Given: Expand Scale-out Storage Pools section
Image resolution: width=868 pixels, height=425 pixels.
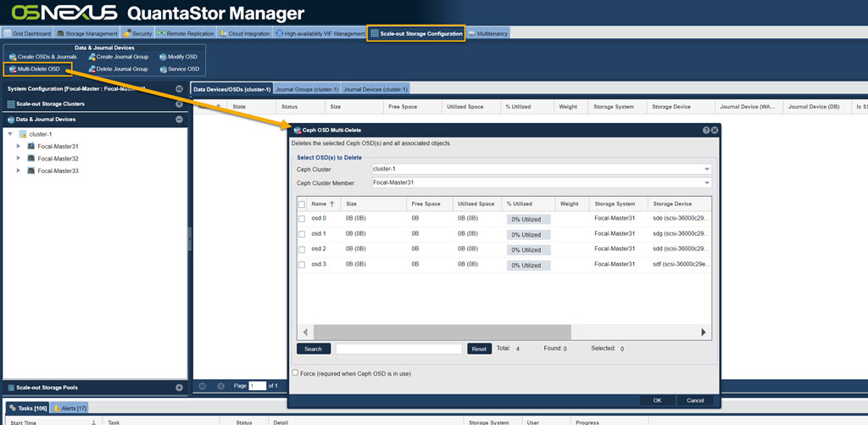Looking at the screenshot, I should pos(179,388).
